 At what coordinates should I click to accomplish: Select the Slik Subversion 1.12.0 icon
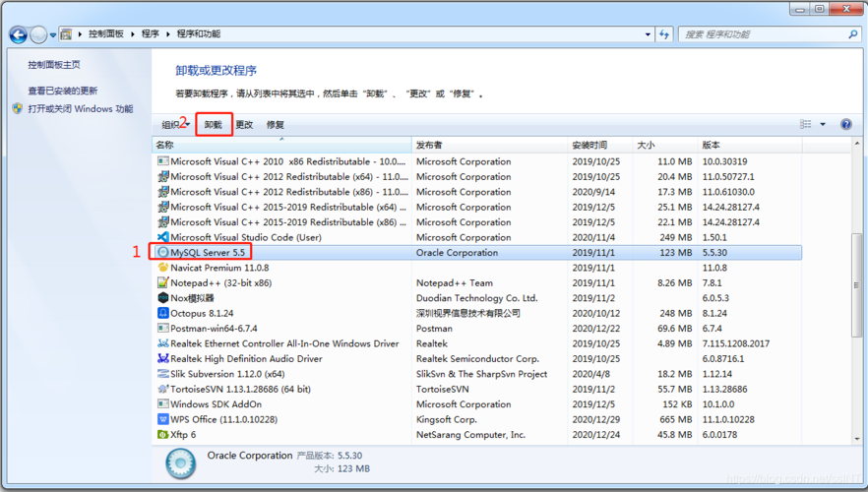162,374
